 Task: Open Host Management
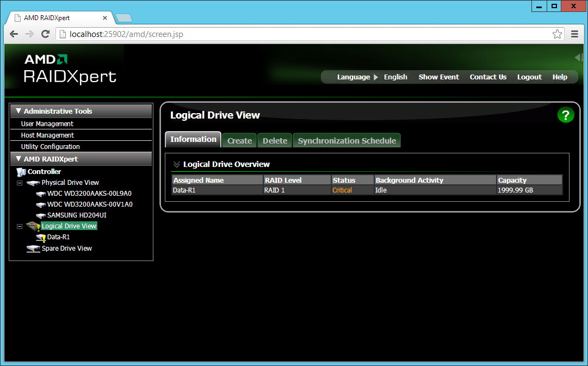[47, 135]
